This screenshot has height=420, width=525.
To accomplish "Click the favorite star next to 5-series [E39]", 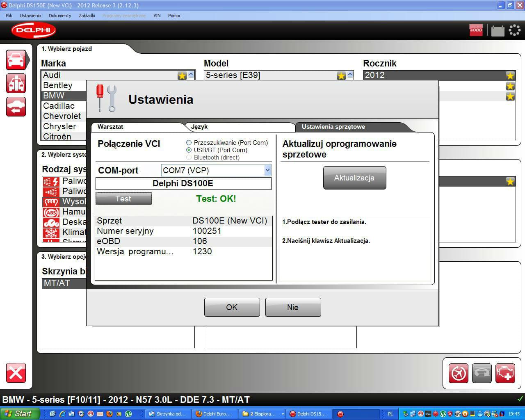I will (x=341, y=75).
